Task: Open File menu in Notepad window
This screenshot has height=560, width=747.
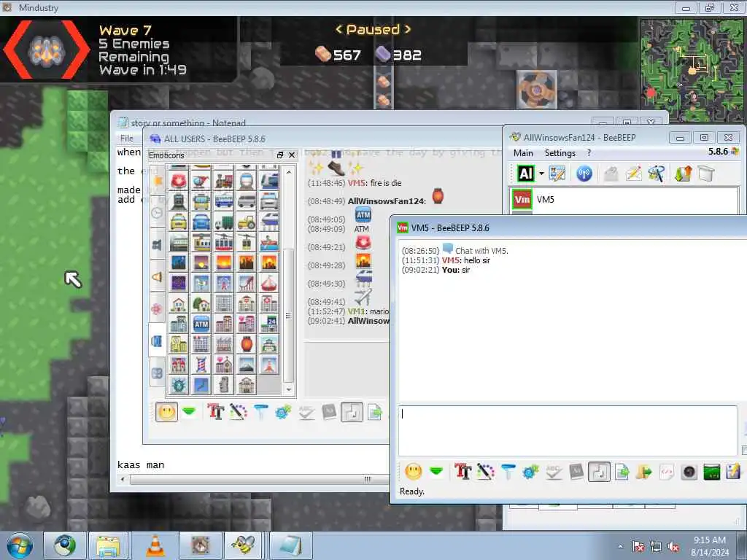Action: coord(127,139)
